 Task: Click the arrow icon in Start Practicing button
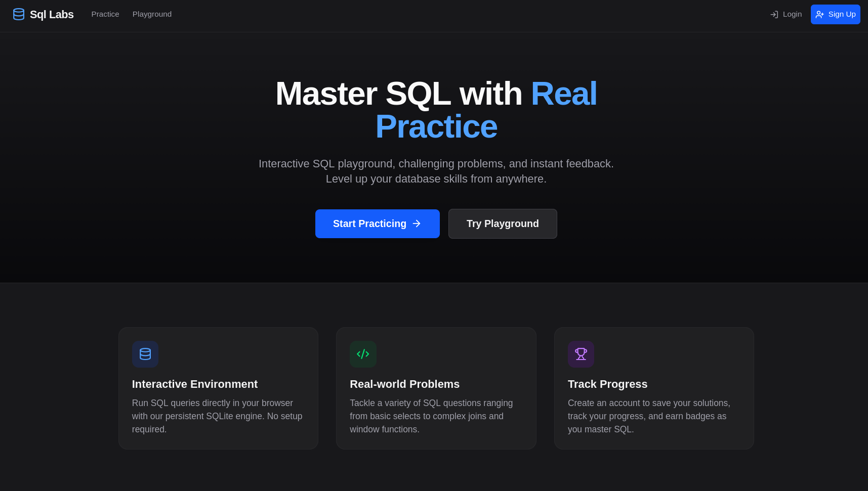416,224
